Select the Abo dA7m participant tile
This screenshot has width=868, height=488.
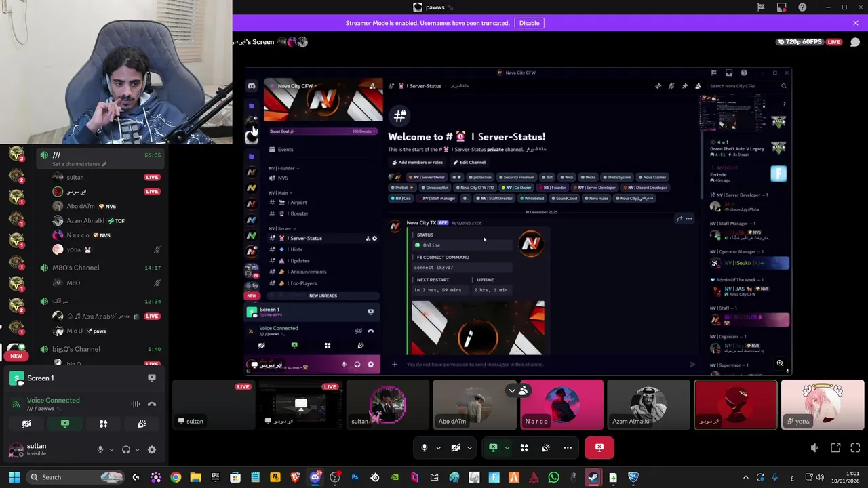(475, 405)
